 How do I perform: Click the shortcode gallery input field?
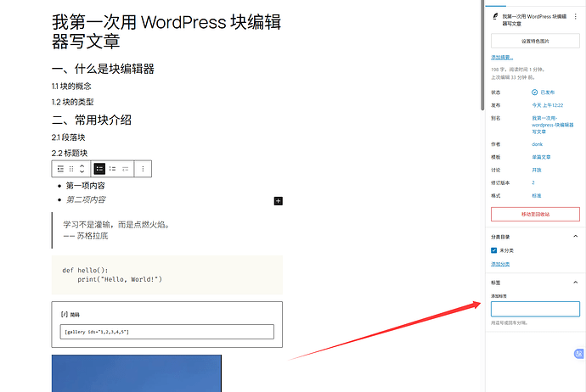coord(166,332)
